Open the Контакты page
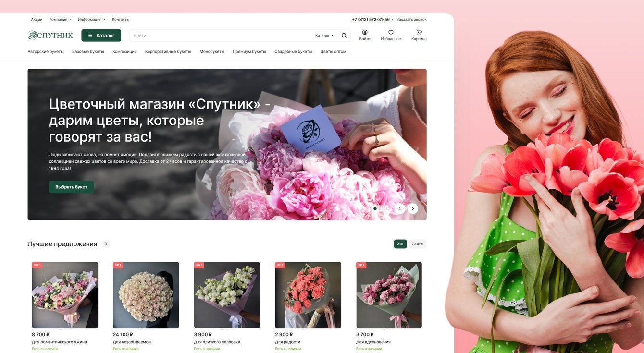 pos(121,20)
